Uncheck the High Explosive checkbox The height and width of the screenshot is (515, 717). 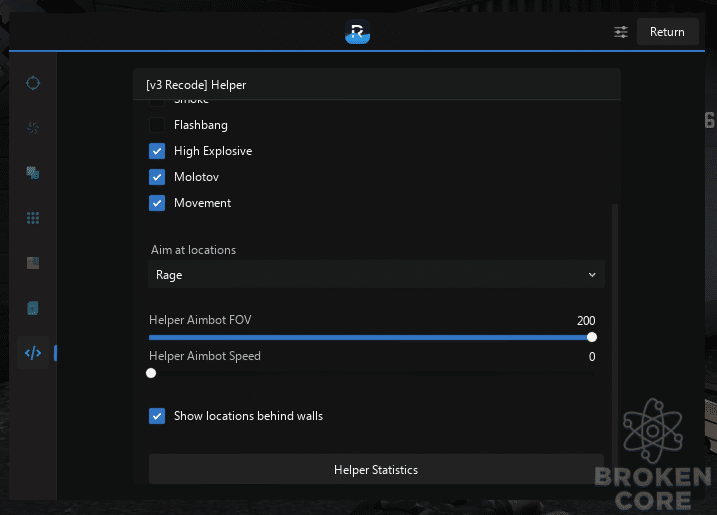click(x=157, y=151)
